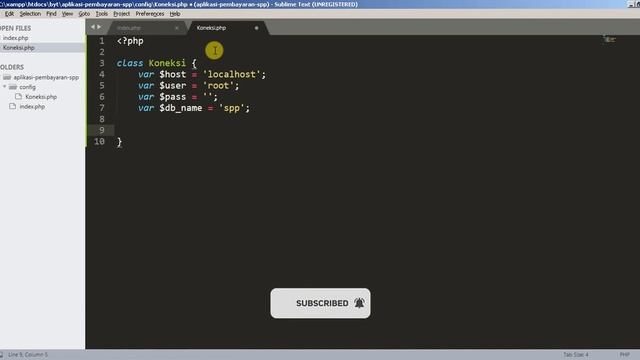Click the 'localhost' string in code
Screen dimensions: 640x360
pyautogui.click(x=231, y=74)
